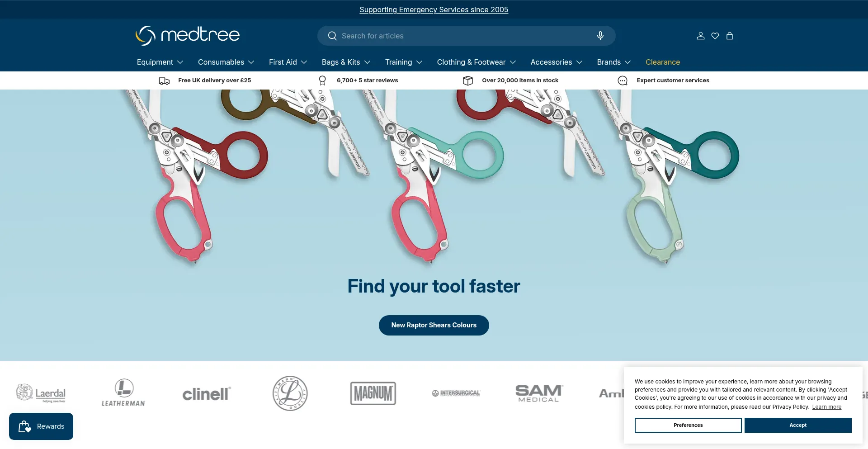The height and width of the screenshot is (449, 868).
Task: Open the First Aid menu
Action: tap(288, 62)
